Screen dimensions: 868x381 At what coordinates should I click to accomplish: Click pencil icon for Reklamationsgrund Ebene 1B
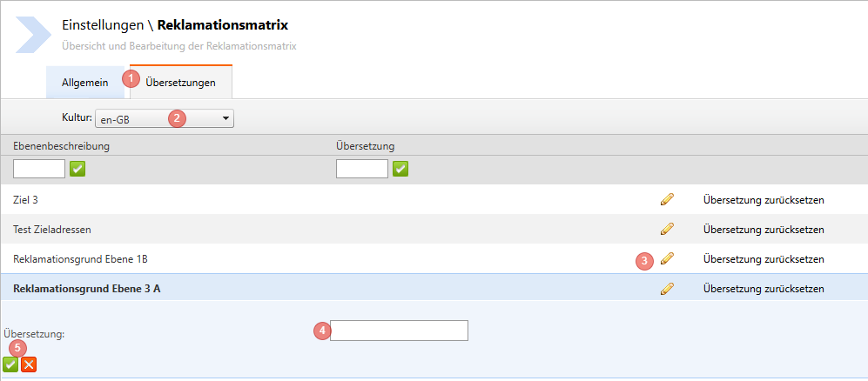pyautogui.click(x=668, y=258)
